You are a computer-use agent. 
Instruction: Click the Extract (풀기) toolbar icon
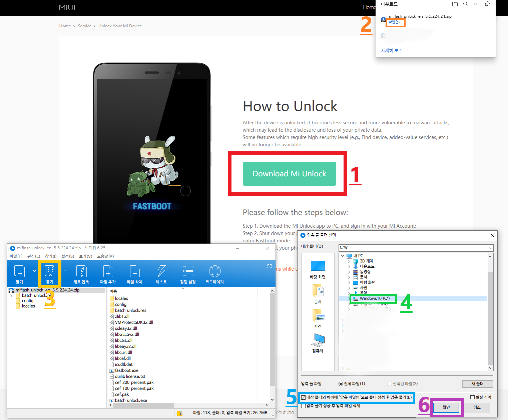(x=50, y=271)
